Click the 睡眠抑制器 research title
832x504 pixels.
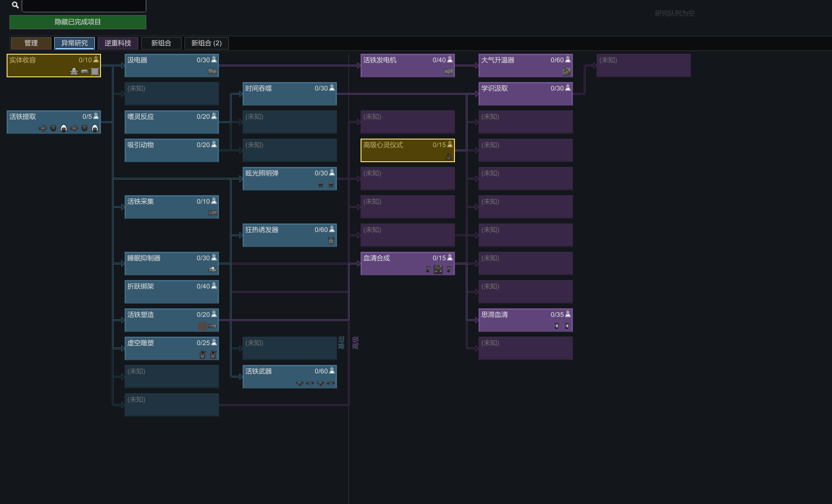[x=144, y=258]
